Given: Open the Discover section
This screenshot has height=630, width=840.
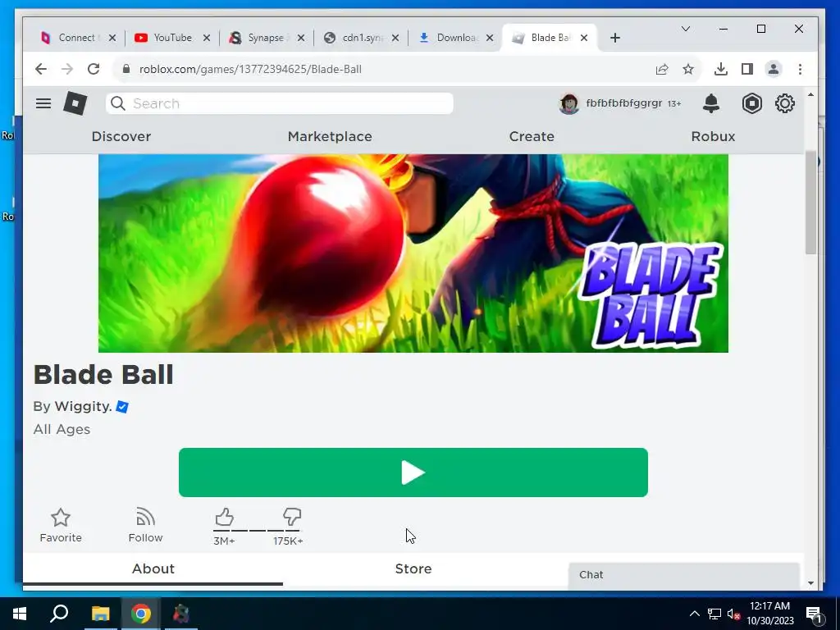Looking at the screenshot, I should point(121,136).
